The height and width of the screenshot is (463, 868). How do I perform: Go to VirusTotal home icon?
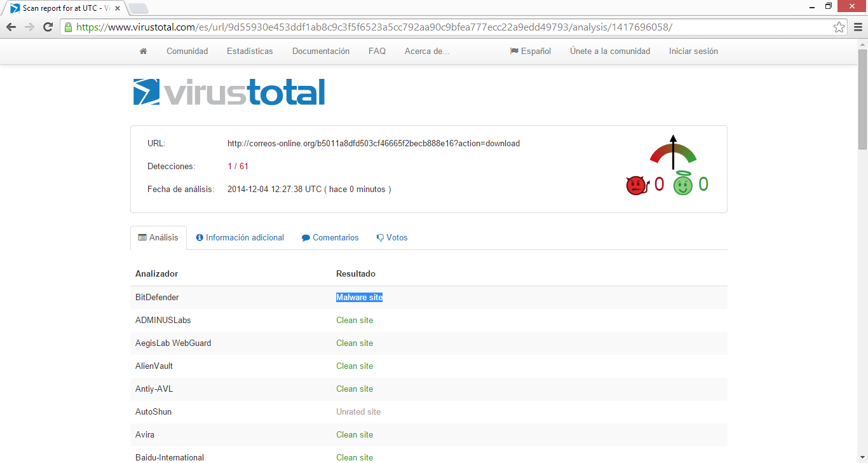click(143, 51)
